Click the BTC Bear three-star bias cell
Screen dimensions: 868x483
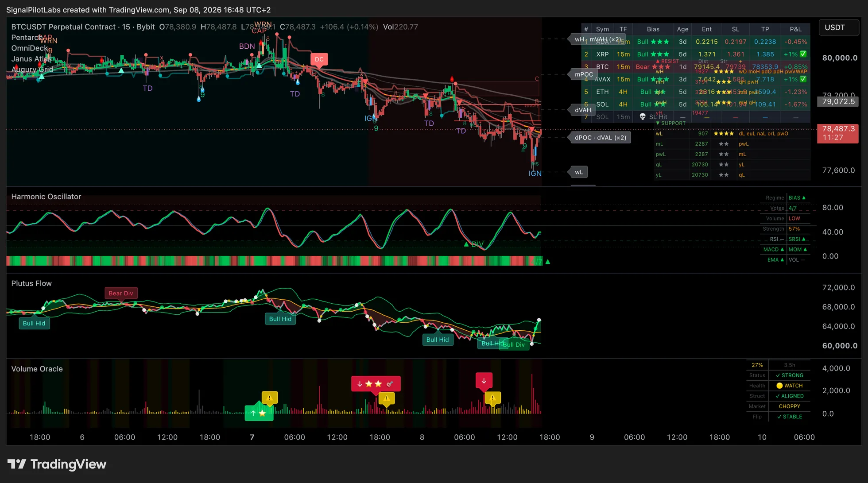(x=653, y=67)
